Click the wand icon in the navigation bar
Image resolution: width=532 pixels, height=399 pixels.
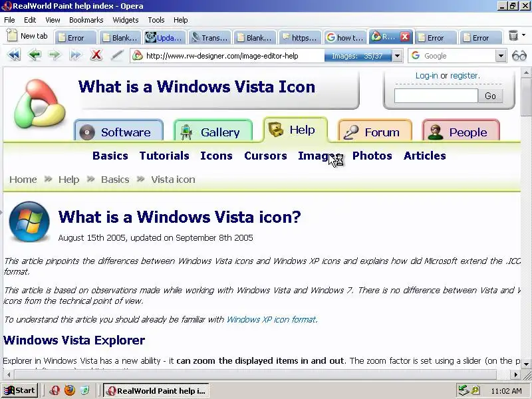[x=117, y=55]
